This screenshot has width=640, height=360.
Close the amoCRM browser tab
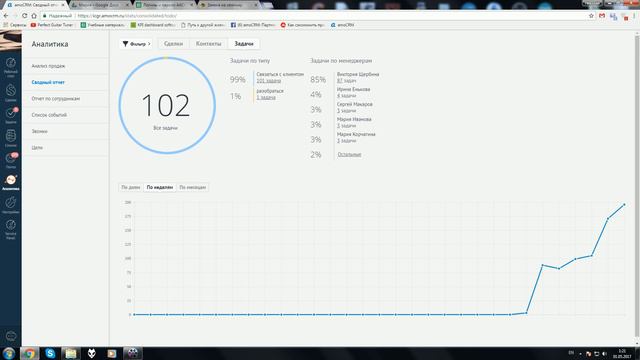pyautogui.click(x=62, y=5)
